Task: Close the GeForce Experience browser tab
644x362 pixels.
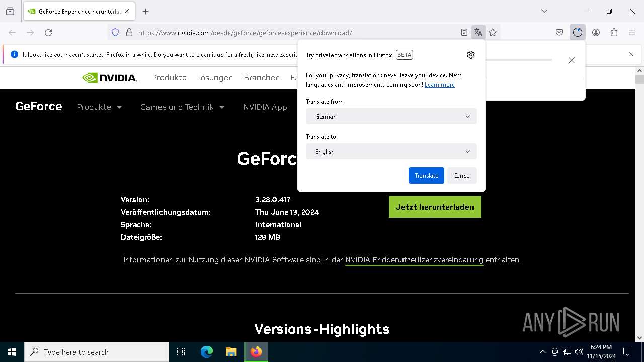Action: point(126,11)
